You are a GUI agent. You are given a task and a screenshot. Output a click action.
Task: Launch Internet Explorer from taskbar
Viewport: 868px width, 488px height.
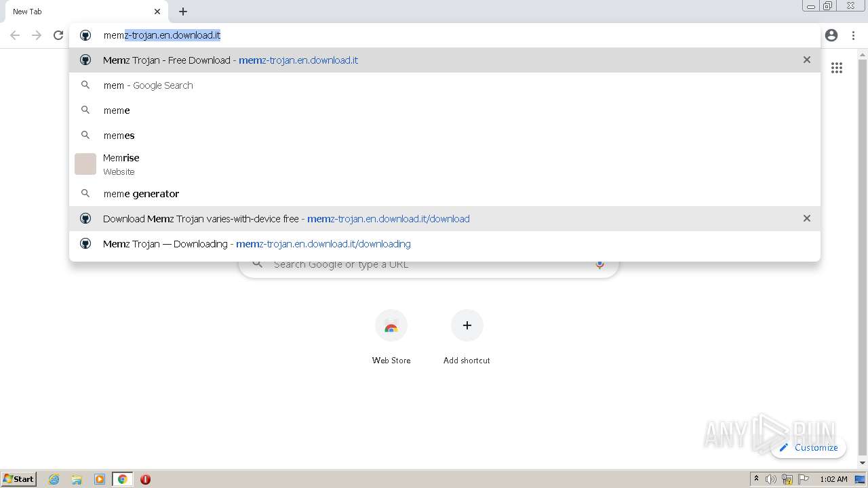coord(54,479)
